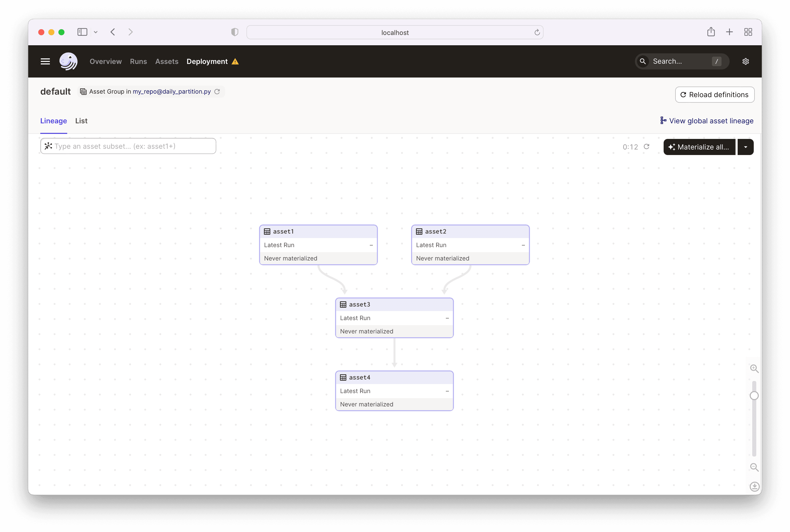The width and height of the screenshot is (790, 532).
Task: Switch to the List tab
Action: (81, 121)
